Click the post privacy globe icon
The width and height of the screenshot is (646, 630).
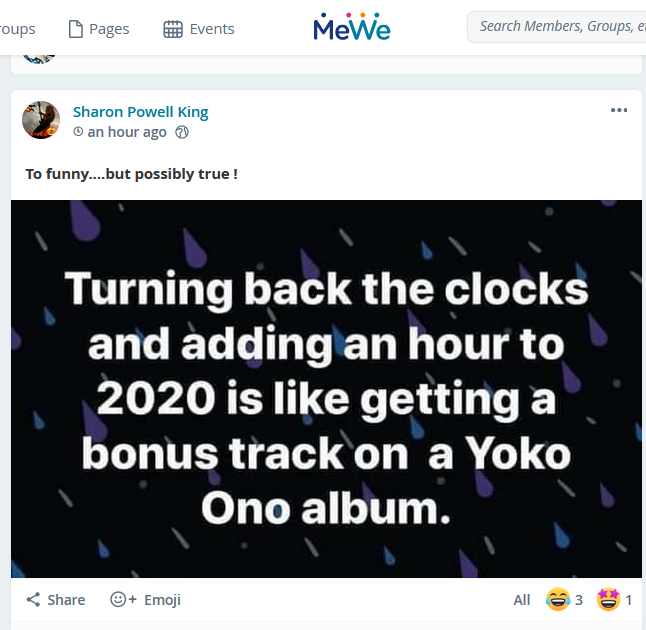(x=182, y=132)
